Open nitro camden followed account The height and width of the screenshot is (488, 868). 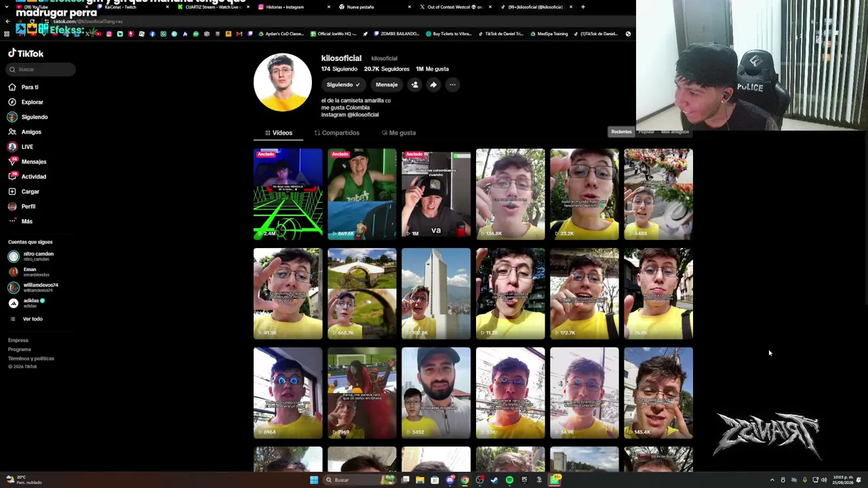coord(31,256)
